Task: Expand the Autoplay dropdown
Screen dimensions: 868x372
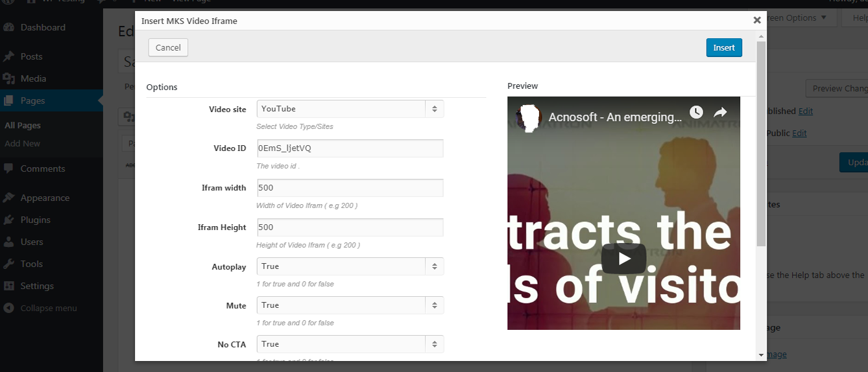Action: click(350, 266)
